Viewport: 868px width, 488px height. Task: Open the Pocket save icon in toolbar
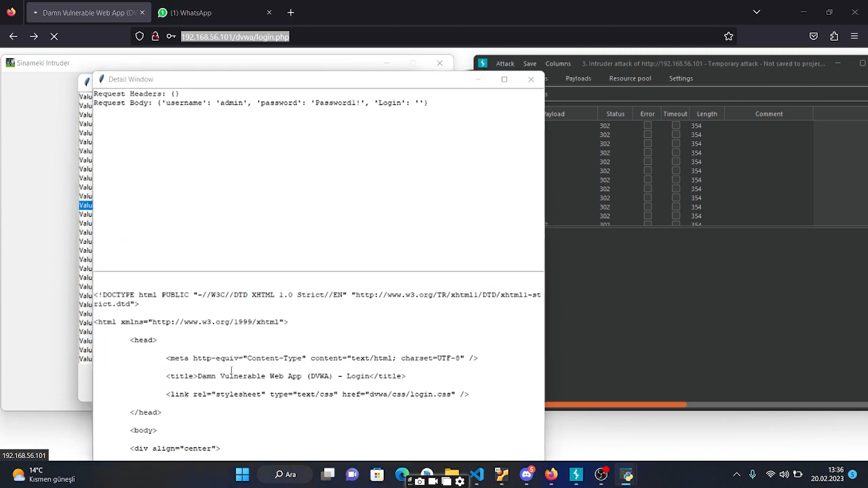click(813, 36)
